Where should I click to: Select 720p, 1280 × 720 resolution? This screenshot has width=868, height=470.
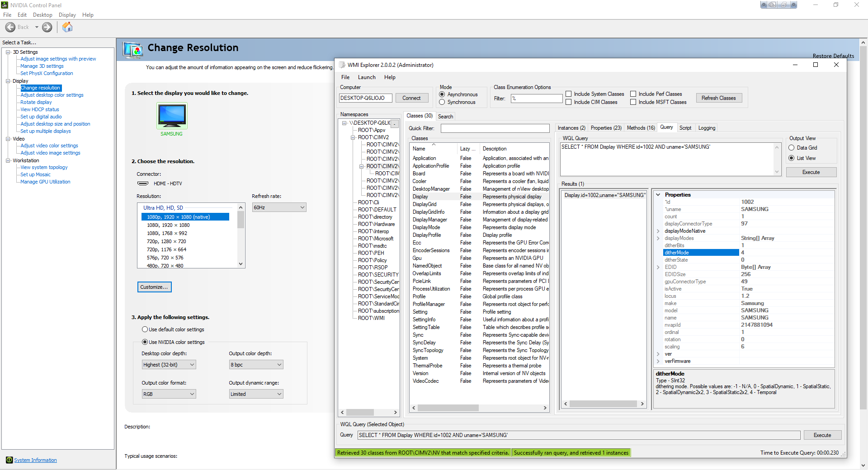click(x=166, y=241)
